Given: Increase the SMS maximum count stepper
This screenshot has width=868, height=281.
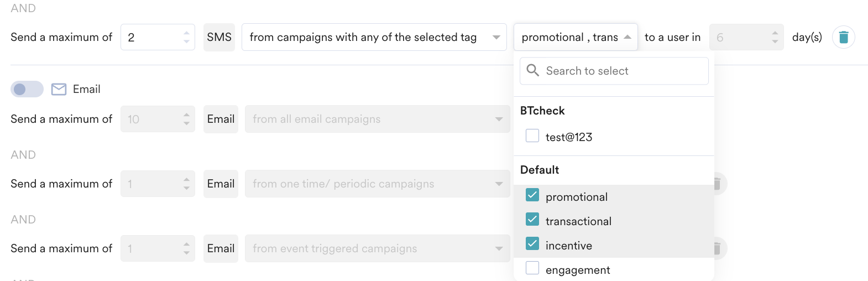Looking at the screenshot, I should click(186, 33).
